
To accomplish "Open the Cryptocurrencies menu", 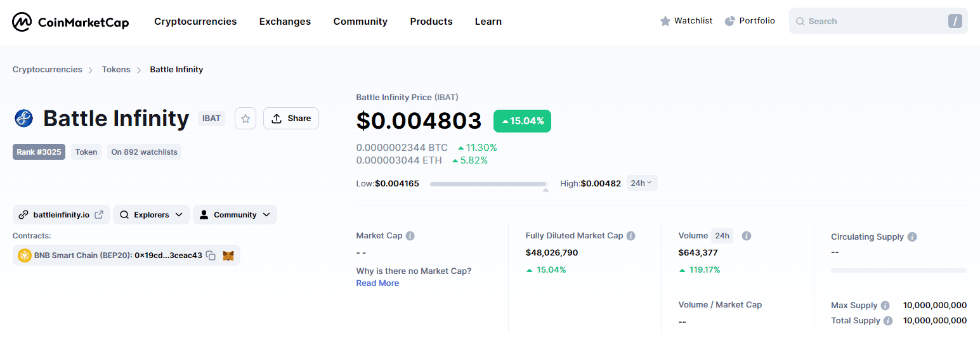I will (195, 22).
